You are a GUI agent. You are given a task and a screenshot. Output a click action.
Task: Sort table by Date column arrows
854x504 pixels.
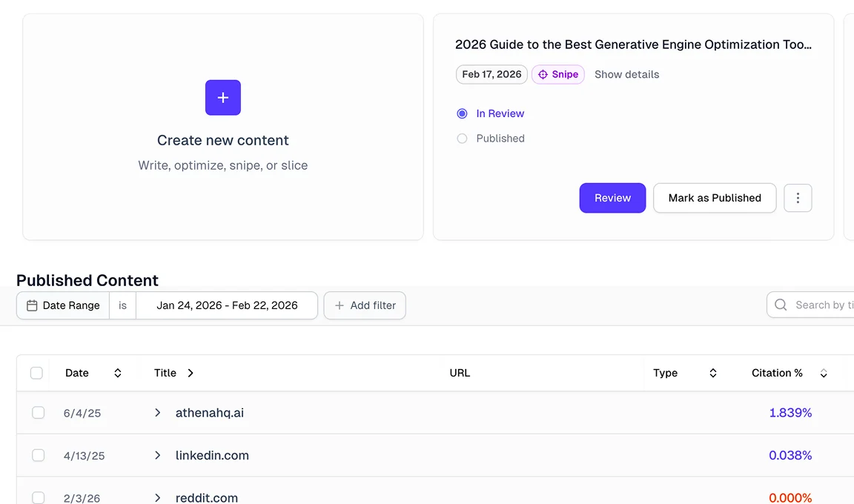point(118,373)
